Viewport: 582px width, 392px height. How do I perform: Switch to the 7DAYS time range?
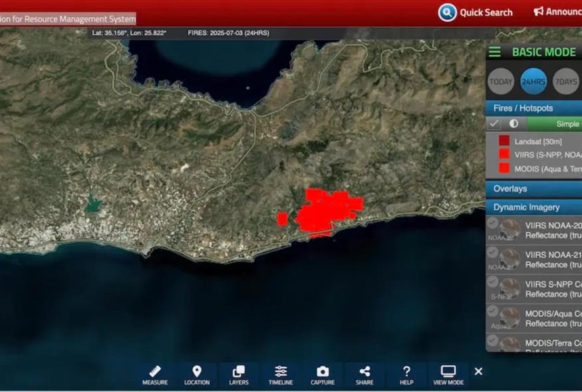click(x=566, y=82)
